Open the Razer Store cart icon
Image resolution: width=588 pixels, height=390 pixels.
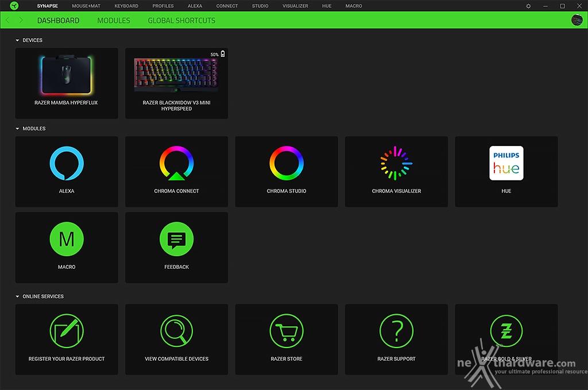(x=287, y=331)
